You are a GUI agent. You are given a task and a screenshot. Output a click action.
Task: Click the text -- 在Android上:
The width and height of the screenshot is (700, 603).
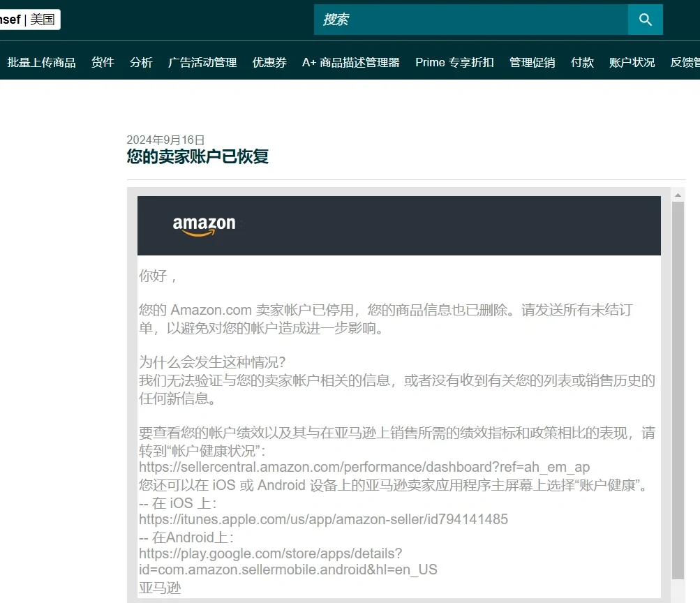point(186,537)
